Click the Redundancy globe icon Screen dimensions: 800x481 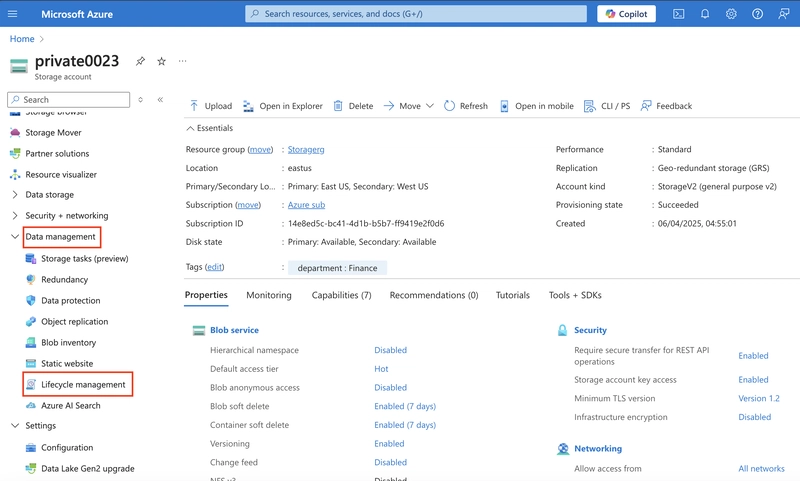31,280
